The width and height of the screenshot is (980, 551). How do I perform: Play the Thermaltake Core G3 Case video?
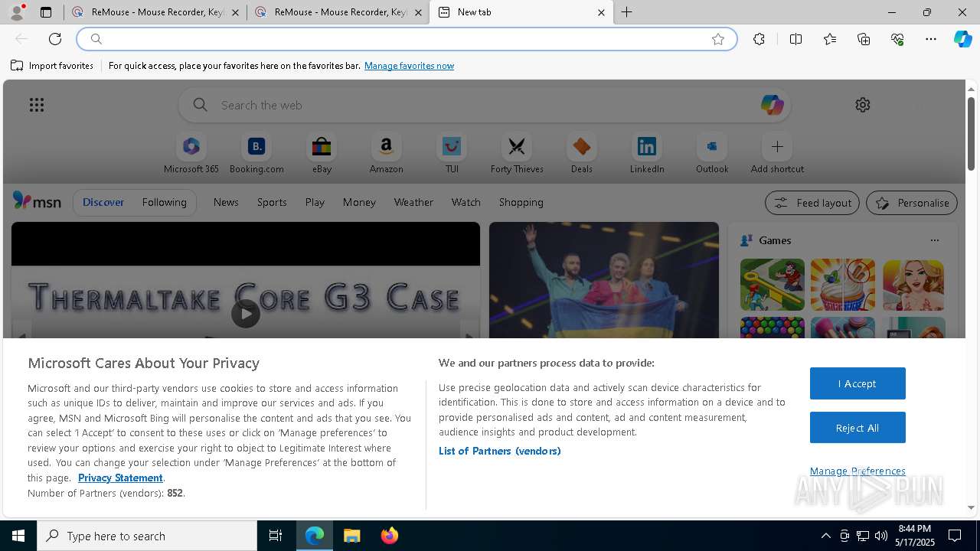(x=246, y=313)
